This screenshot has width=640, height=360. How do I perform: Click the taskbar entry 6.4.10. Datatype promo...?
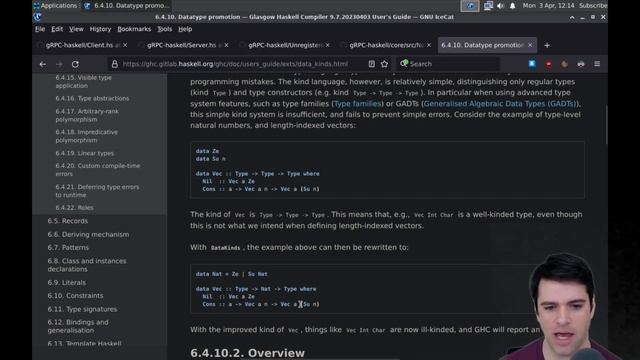(127, 6)
